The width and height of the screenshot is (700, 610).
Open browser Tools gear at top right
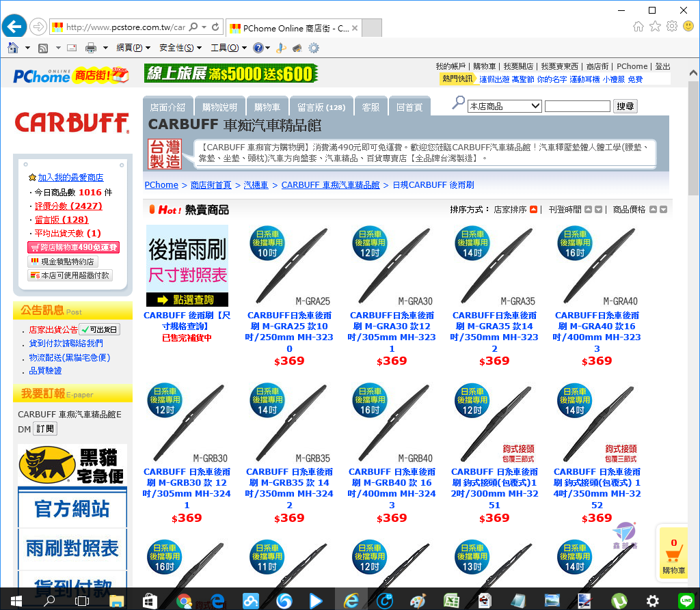tap(672, 27)
